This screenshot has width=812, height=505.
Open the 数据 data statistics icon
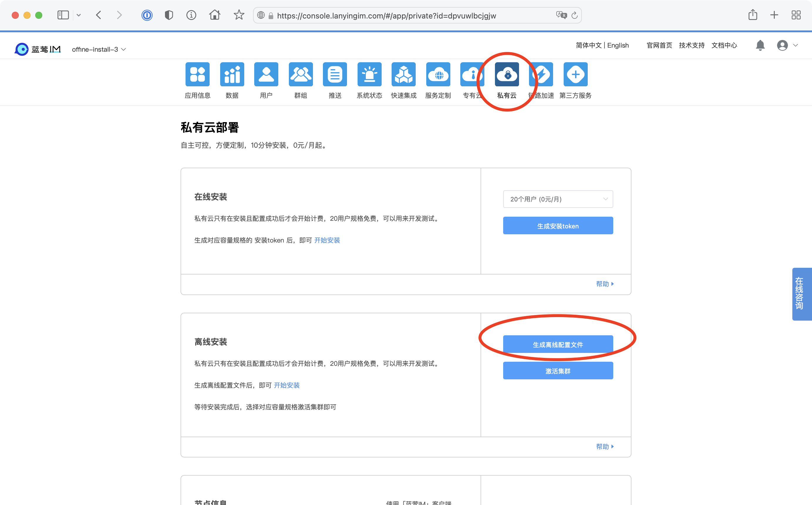click(x=232, y=74)
